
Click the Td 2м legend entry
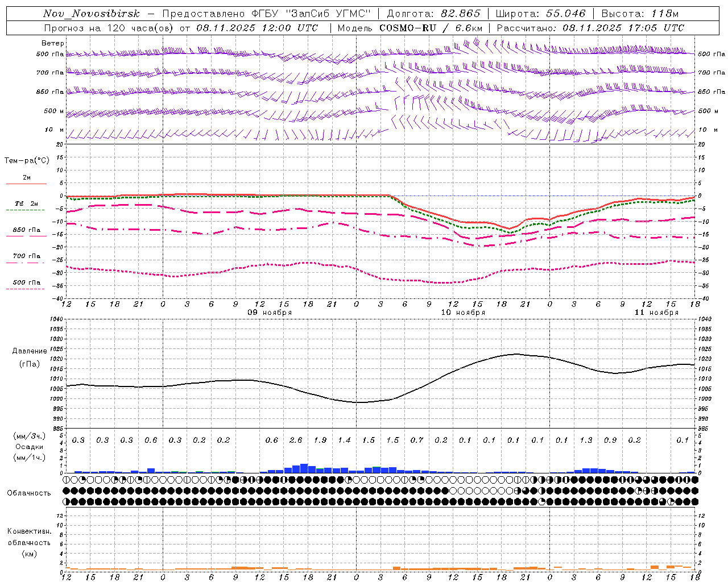pyautogui.click(x=27, y=203)
